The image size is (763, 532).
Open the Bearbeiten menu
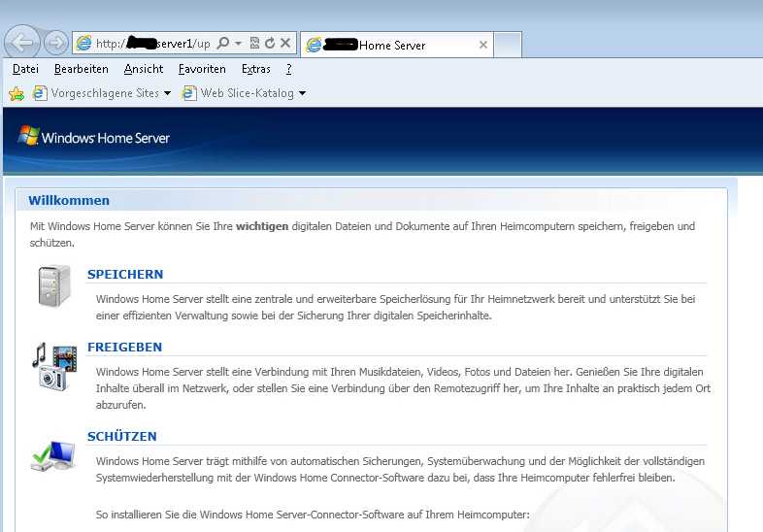point(82,69)
